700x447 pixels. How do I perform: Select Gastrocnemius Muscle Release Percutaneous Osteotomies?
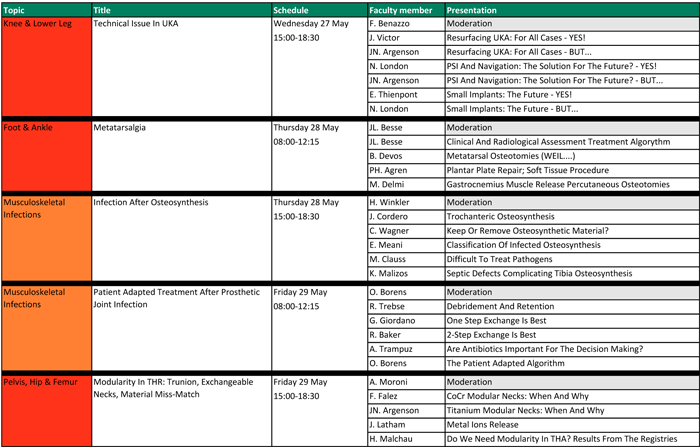tap(558, 184)
